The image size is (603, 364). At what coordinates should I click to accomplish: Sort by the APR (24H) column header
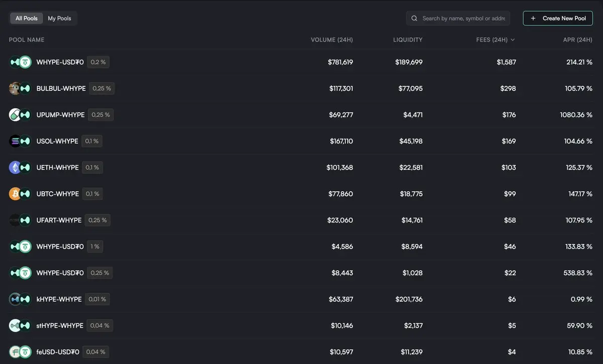coord(578,40)
